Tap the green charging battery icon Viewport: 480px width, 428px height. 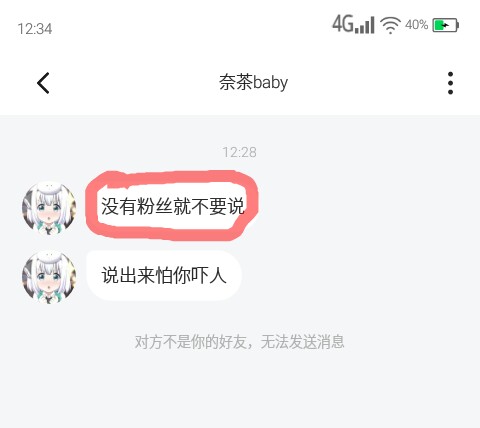pos(446,25)
